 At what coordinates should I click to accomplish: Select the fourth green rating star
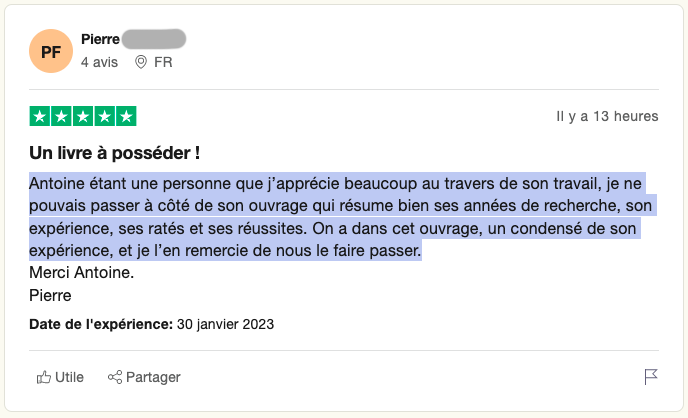(105, 116)
